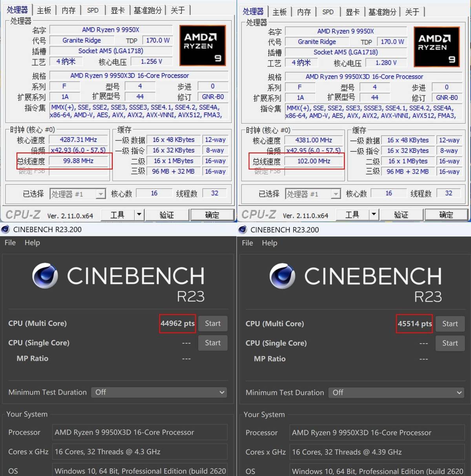Switch to 显卡 tab in right CPU-Z
This screenshot has height=476, width=471.
352,12
